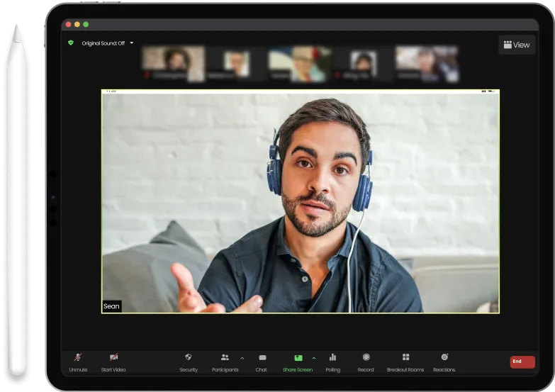Viewport: 555px width, 392px height.
Task: Open the Security shield menu
Action: click(189, 358)
